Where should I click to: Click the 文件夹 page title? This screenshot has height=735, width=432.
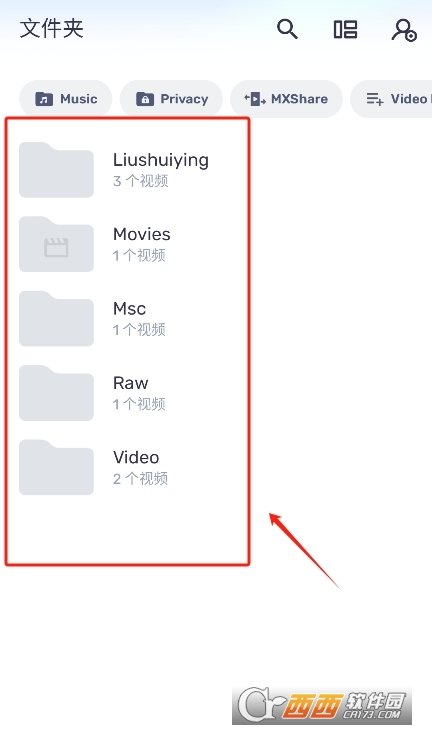(x=52, y=29)
